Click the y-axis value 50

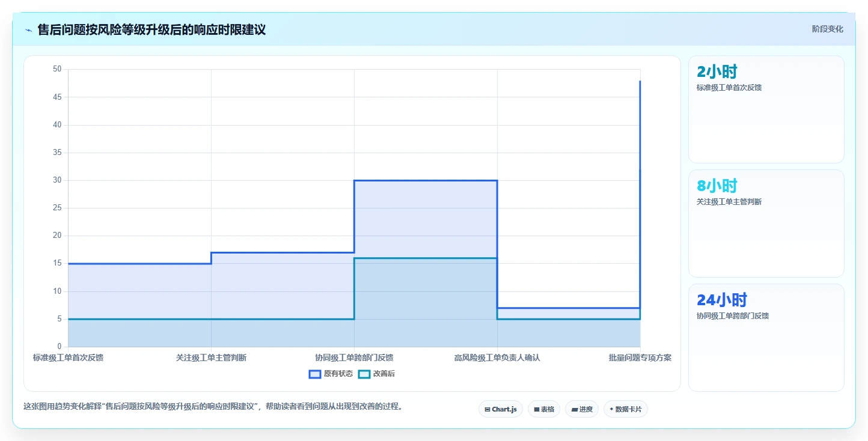58,69
